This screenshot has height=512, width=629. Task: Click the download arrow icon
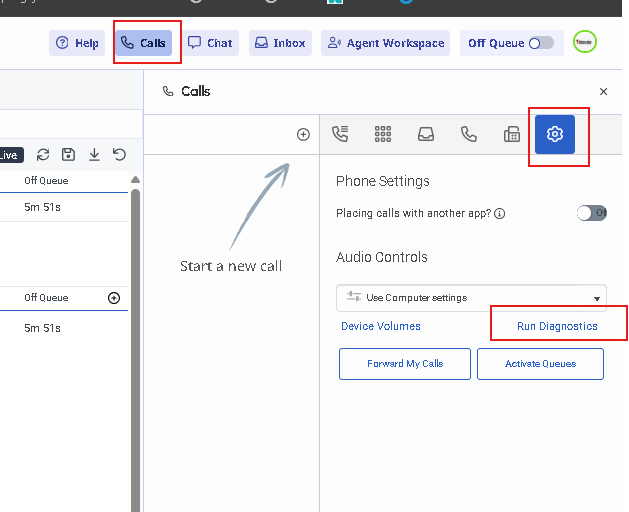tap(94, 154)
